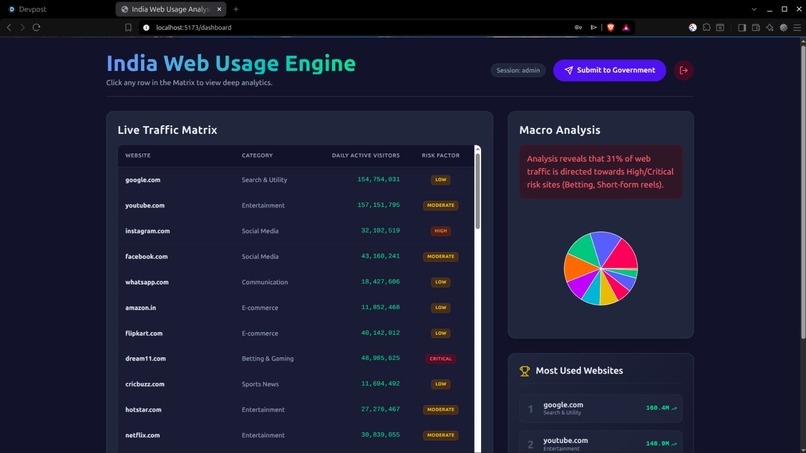Image resolution: width=806 pixels, height=453 pixels.
Task: Toggle the browser sidebar panel icon
Action: click(x=742, y=27)
